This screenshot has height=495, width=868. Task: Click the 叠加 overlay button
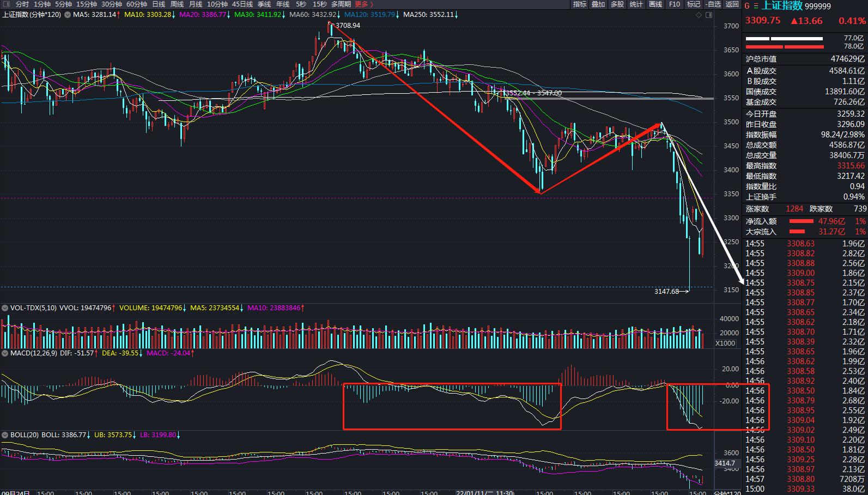click(x=598, y=4)
